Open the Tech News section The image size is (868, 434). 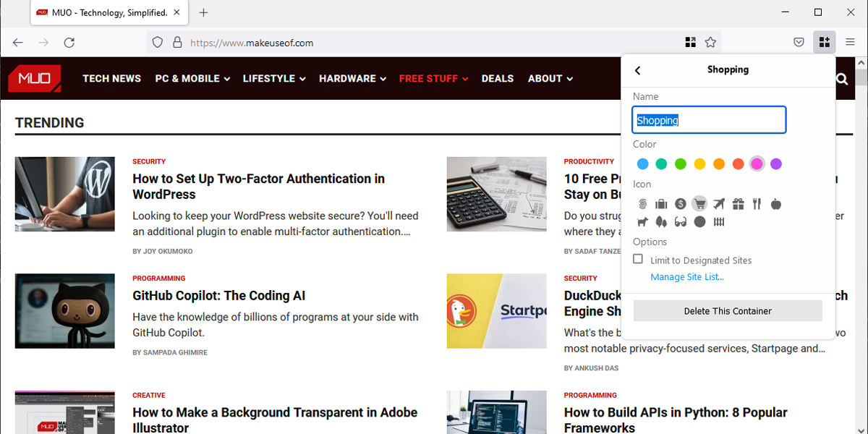(x=111, y=78)
